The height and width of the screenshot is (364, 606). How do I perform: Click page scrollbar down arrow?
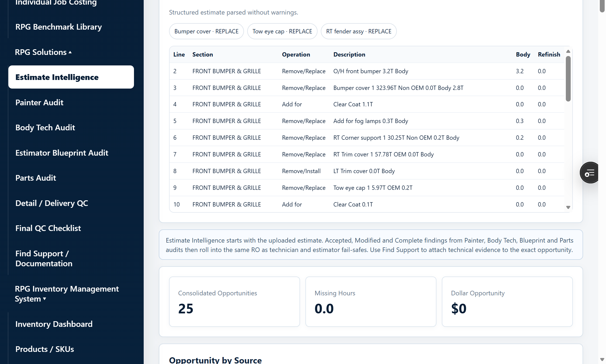(x=602, y=360)
